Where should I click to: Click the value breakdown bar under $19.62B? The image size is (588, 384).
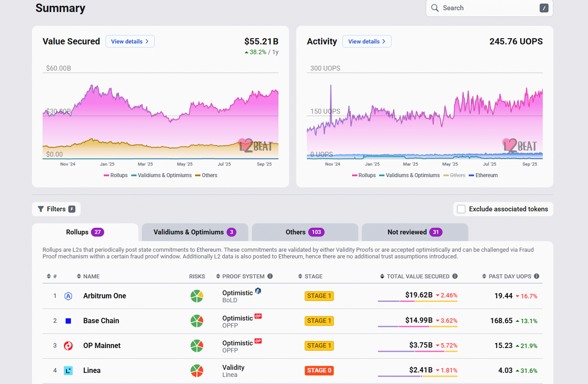pyautogui.click(x=418, y=301)
